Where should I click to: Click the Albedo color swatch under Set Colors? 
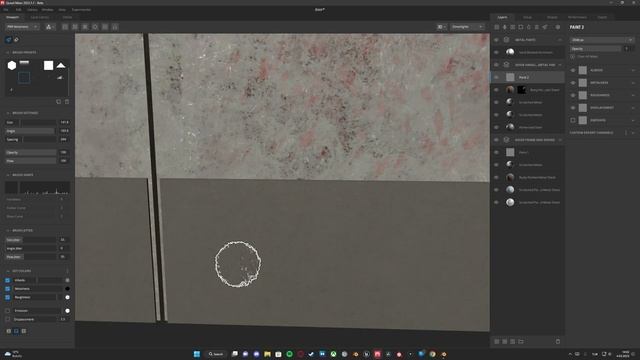point(67,280)
